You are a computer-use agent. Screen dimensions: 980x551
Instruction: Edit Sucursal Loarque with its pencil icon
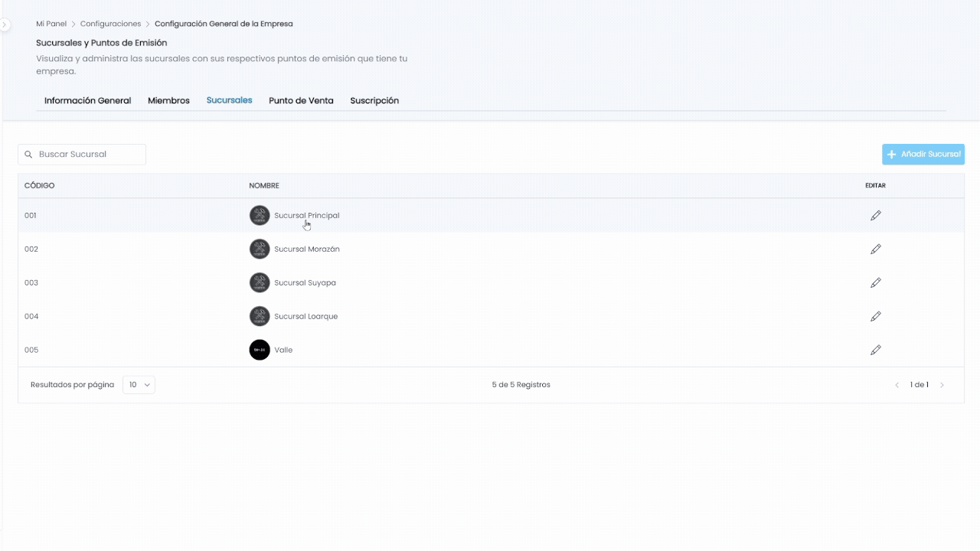tap(876, 317)
